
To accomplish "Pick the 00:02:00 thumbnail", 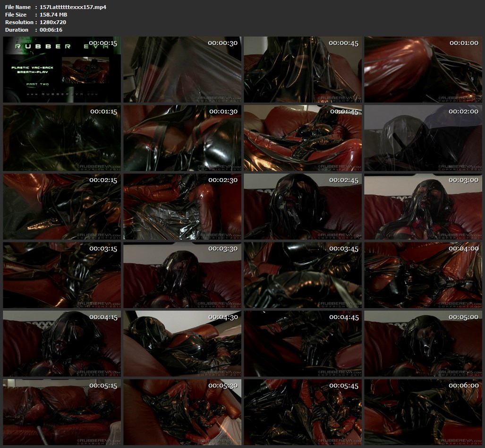I will click(x=423, y=138).
